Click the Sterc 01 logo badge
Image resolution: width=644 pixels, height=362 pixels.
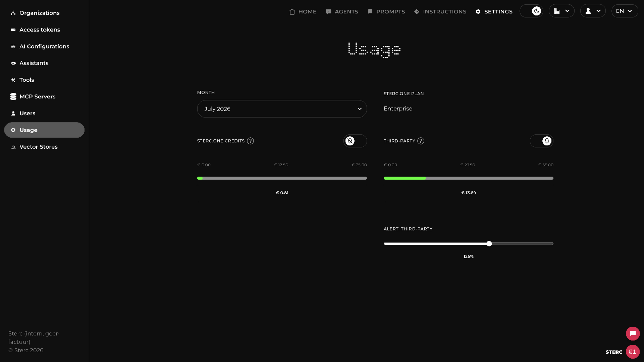click(x=633, y=352)
